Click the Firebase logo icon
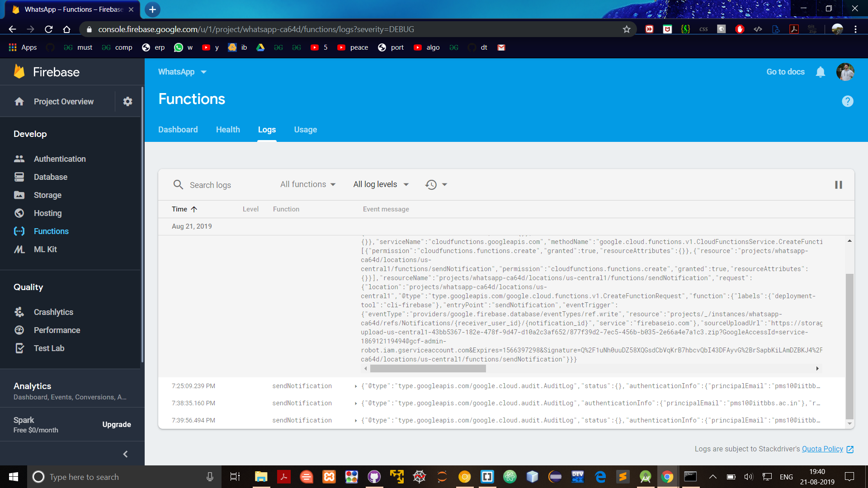868x488 pixels. (19, 72)
